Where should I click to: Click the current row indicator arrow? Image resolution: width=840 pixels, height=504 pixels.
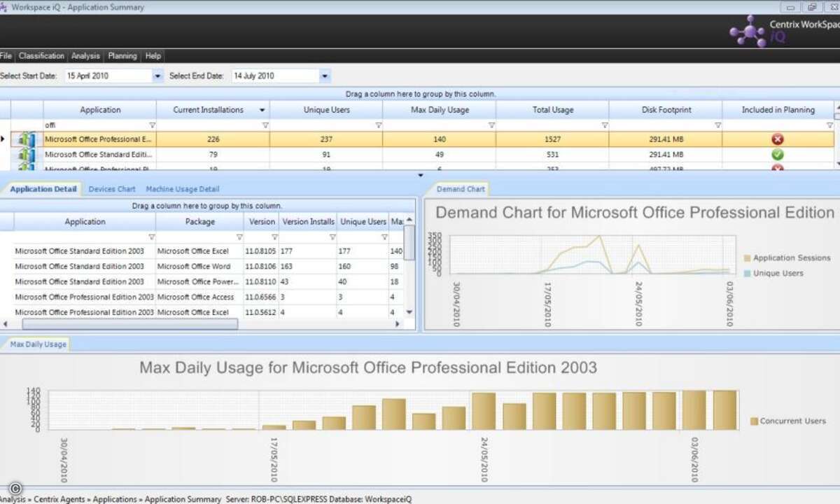coord(3,139)
